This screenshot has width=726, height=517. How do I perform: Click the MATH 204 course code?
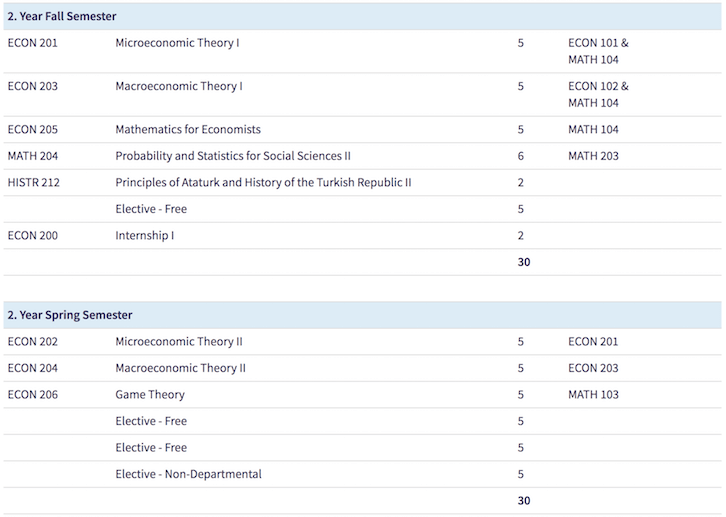(32, 156)
